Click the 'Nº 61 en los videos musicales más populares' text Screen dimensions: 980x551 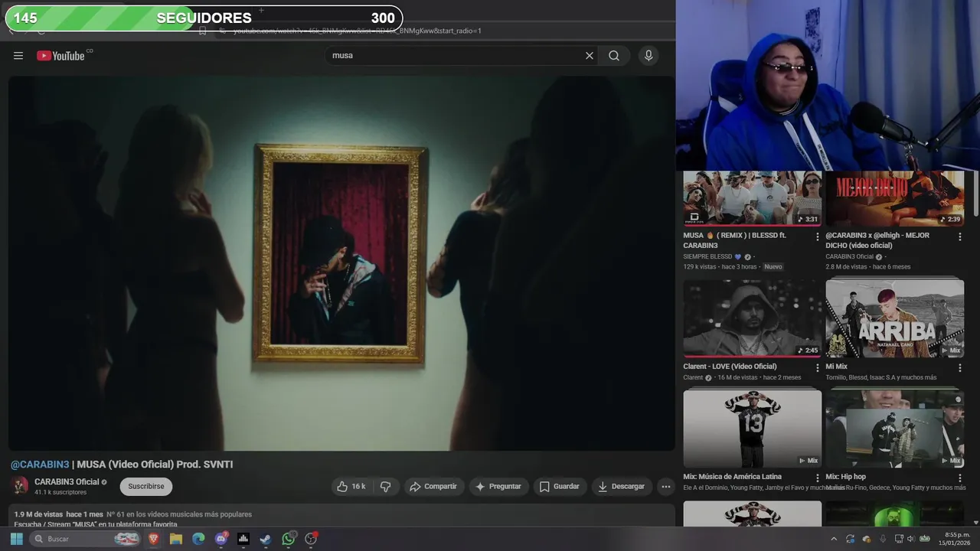[179, 514]
